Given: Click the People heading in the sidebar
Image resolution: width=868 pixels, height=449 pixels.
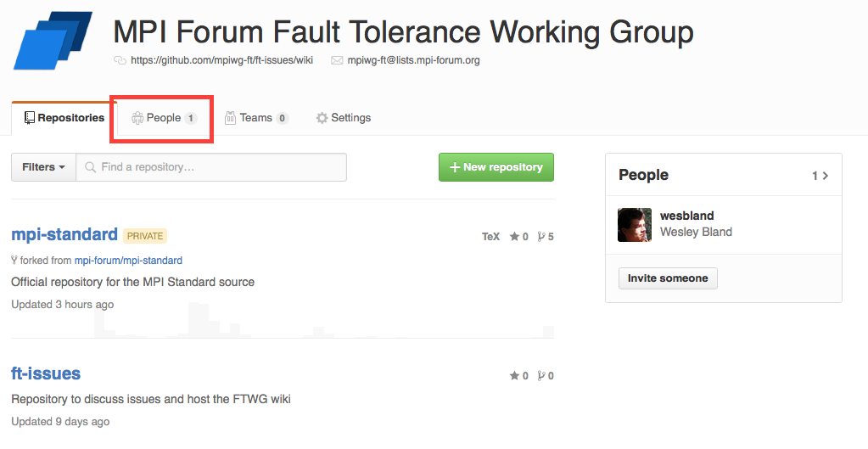Looking at the screenshot, I should click(x=643, y=175).
